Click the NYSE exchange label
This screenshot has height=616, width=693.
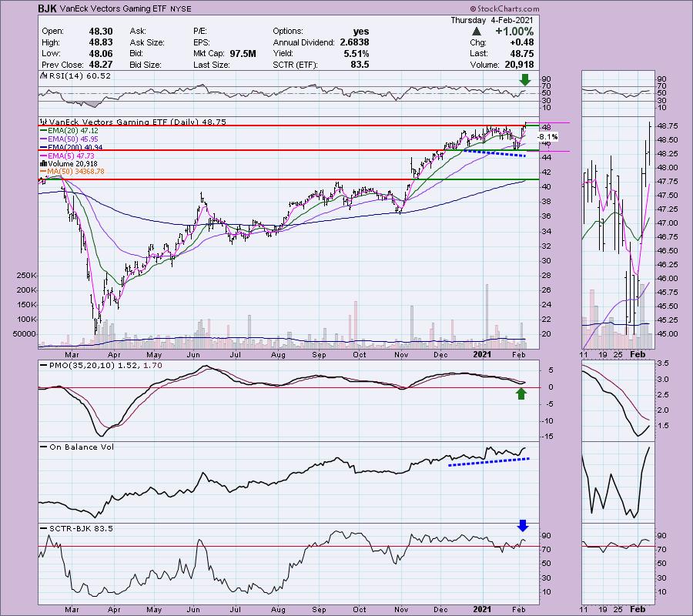coord(179,8)
